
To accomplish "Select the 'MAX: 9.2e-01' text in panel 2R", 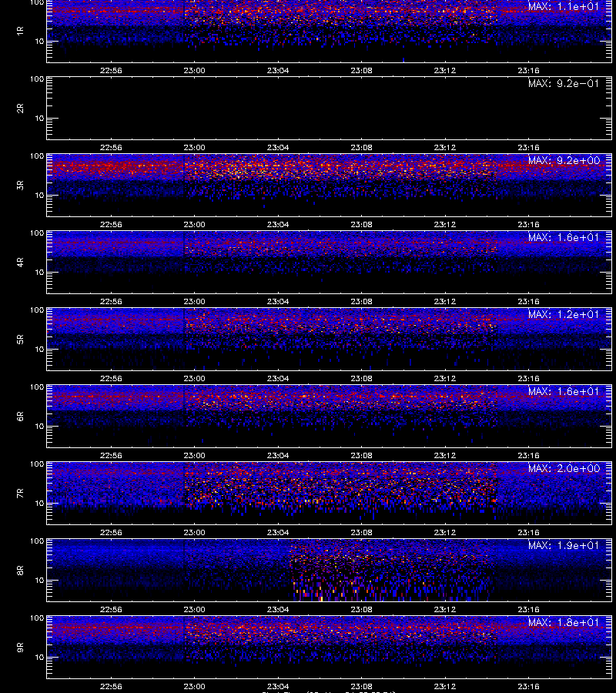I will point(564,83).
